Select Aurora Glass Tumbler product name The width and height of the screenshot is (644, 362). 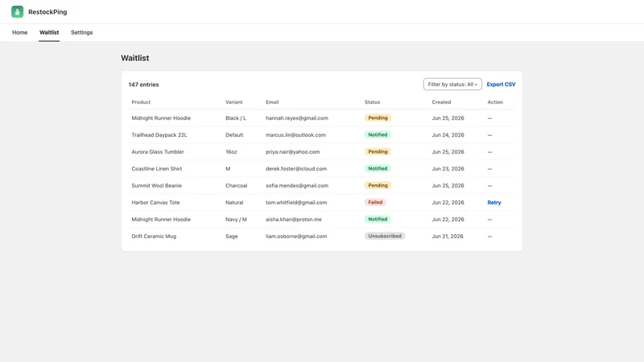[158, 152]
